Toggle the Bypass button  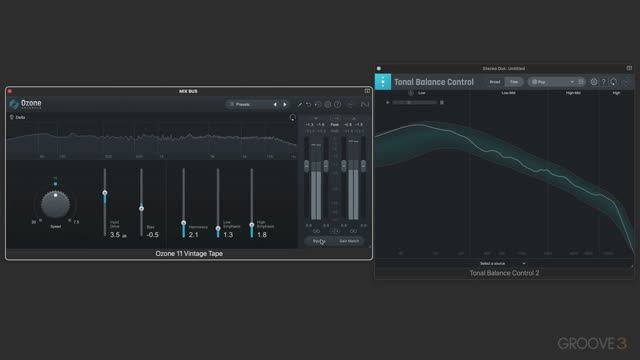319,241
